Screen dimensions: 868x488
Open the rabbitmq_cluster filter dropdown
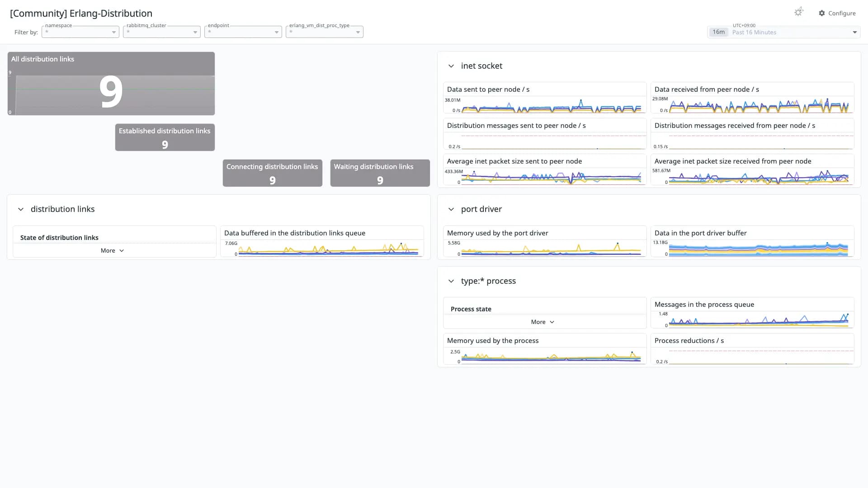[162, 32]
